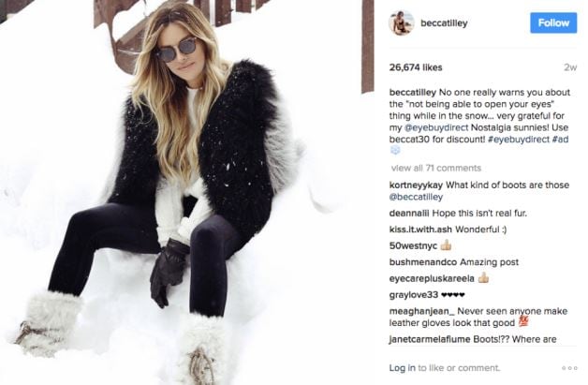588x385 pixels.
Task: Open @beccatilley mention in kortneykay's comment
Action: (416, 197)
